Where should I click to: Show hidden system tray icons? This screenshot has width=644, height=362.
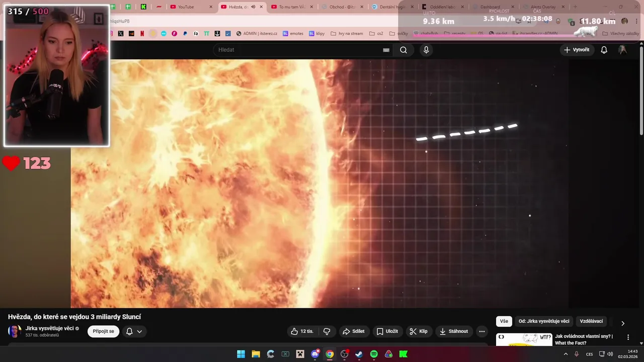pos(566,354)
